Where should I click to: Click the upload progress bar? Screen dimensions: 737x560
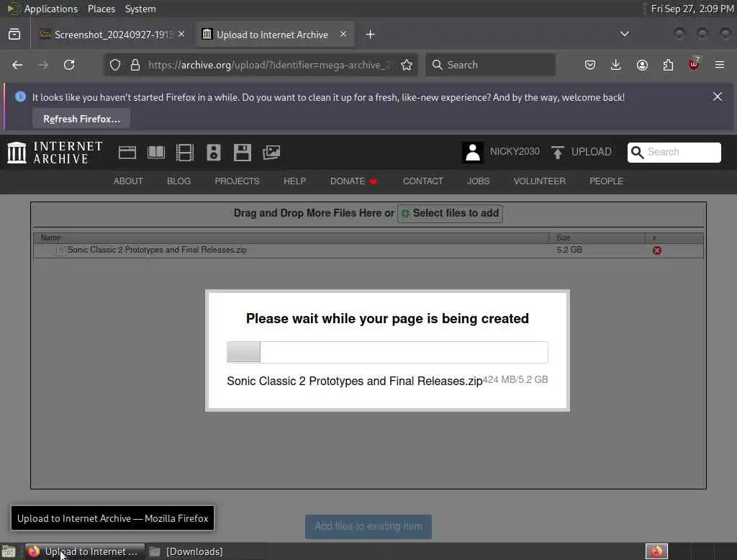pos(387,352)
